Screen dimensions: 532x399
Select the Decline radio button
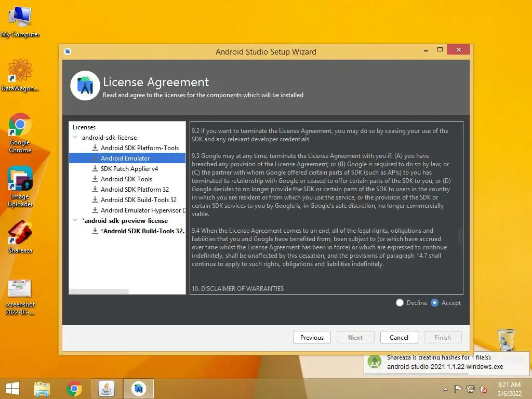[400, 303]
